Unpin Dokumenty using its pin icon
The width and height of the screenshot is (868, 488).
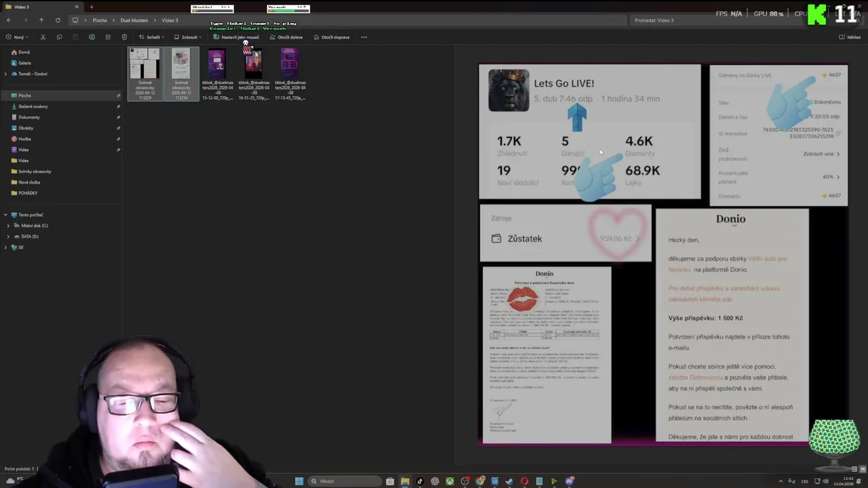118,117
